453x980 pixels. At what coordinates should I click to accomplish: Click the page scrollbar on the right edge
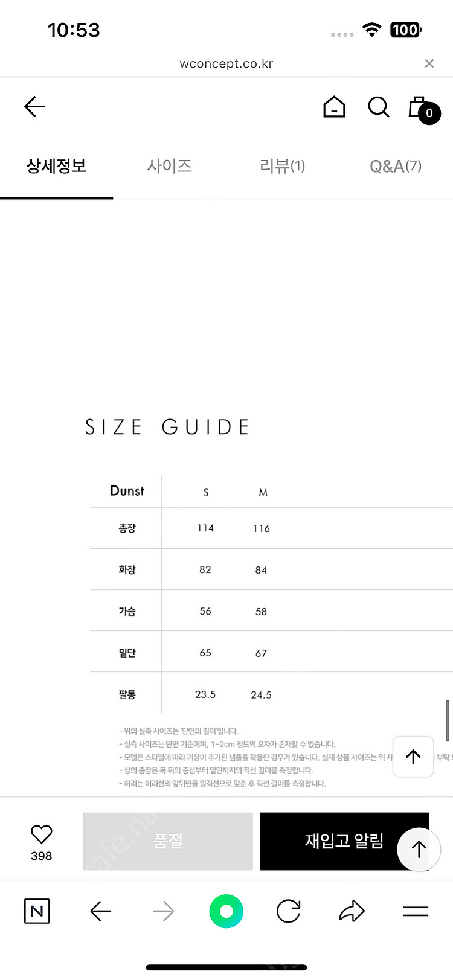[x=448, y=720]
